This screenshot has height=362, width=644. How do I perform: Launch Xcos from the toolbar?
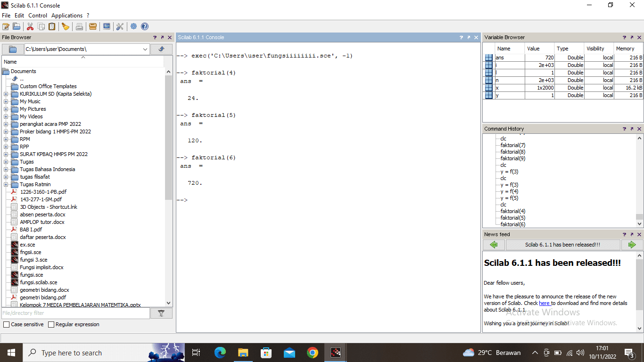(x=107, y=26)
